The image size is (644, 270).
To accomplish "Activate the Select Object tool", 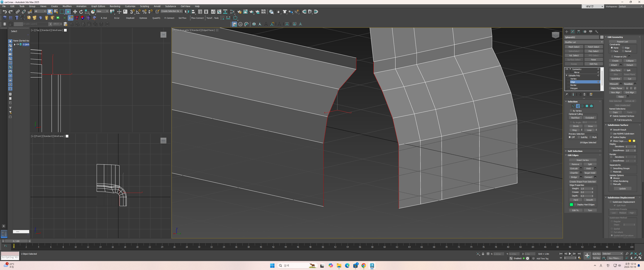I will 50,12.
